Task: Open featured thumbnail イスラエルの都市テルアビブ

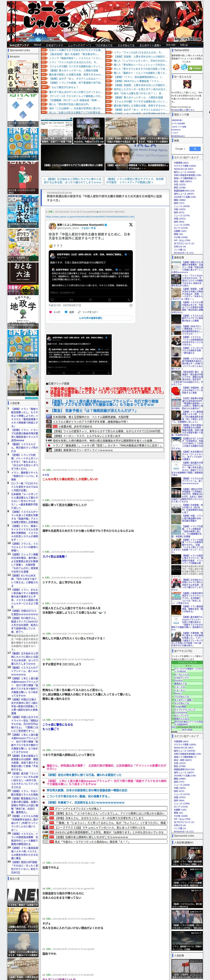Action: point(72,157)
